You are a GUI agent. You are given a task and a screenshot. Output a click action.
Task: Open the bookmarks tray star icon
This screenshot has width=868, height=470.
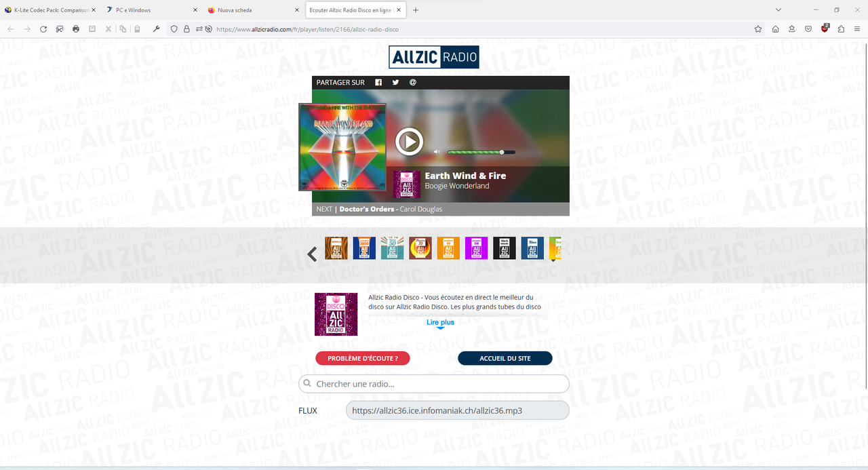coord(791,29)
